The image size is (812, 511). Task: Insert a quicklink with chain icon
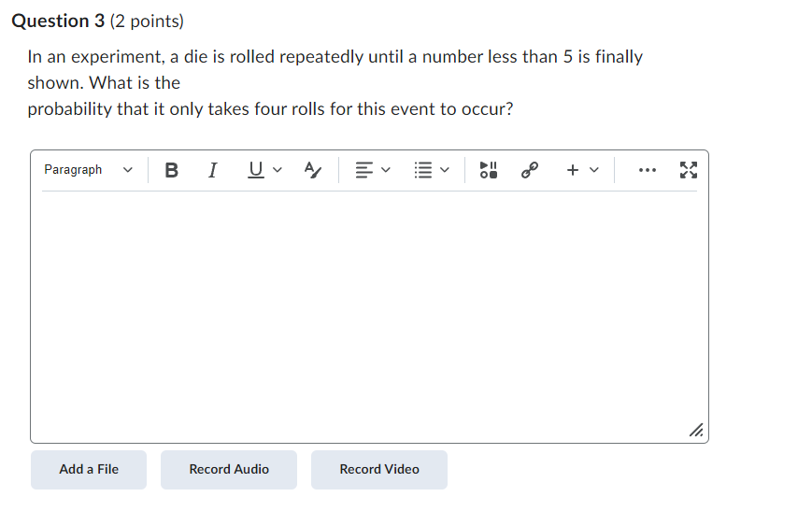529,170
